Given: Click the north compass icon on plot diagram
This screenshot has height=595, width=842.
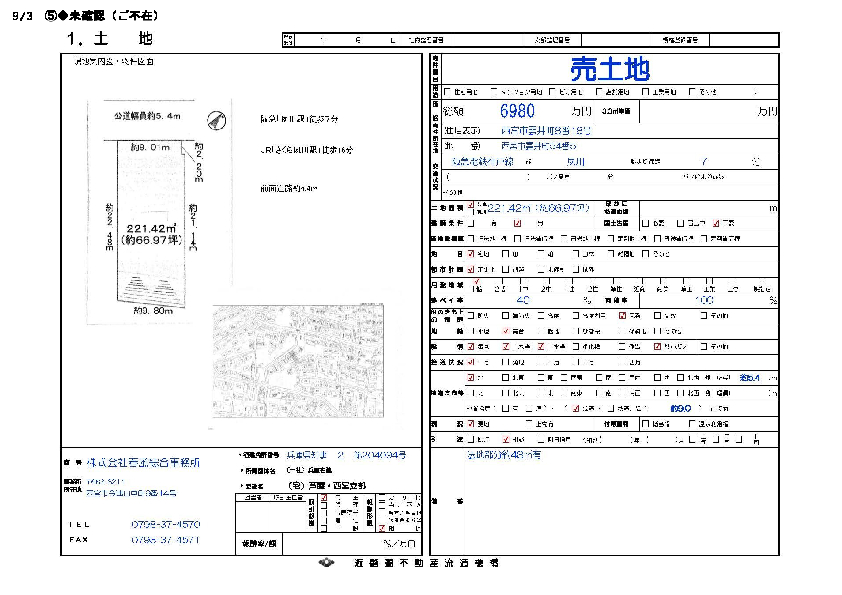Looking at the screenshot, I should click(212, 122).
